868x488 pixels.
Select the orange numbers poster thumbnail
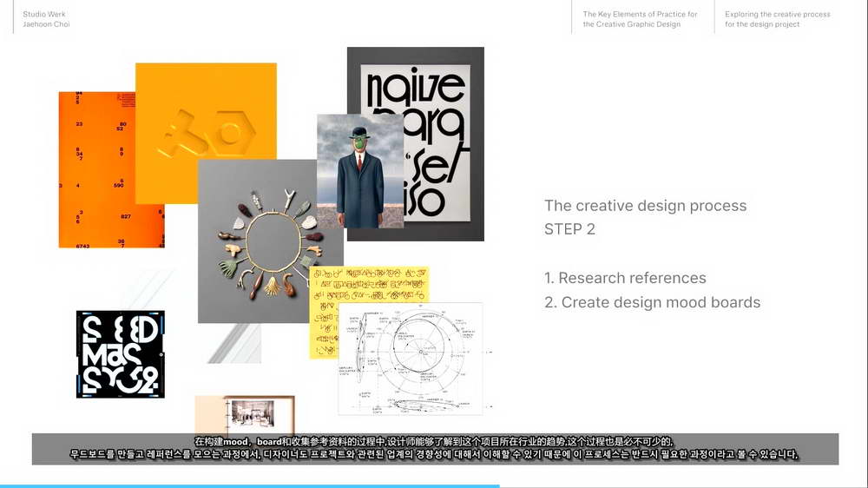(x=97, y=169)
